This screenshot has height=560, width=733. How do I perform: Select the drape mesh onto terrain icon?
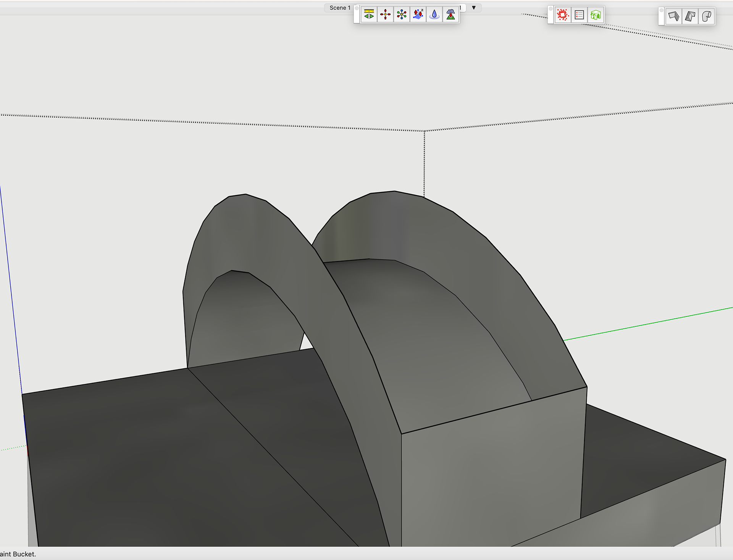point(451,15)
